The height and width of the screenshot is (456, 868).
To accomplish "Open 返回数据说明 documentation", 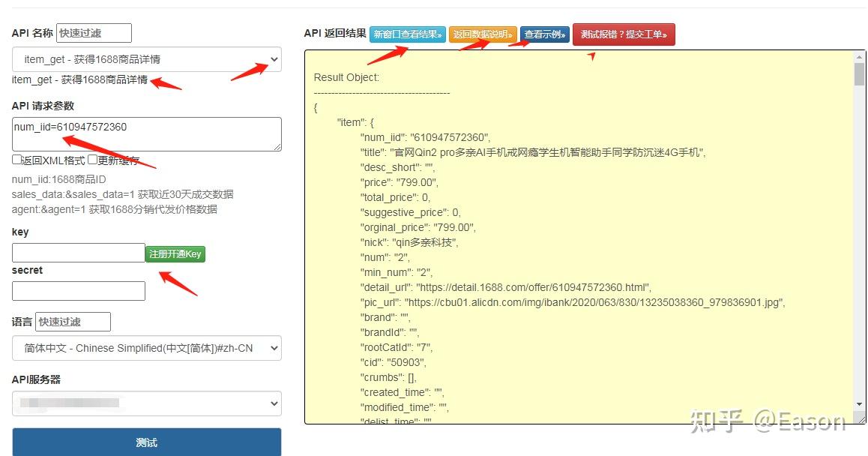I will [482, 34].
